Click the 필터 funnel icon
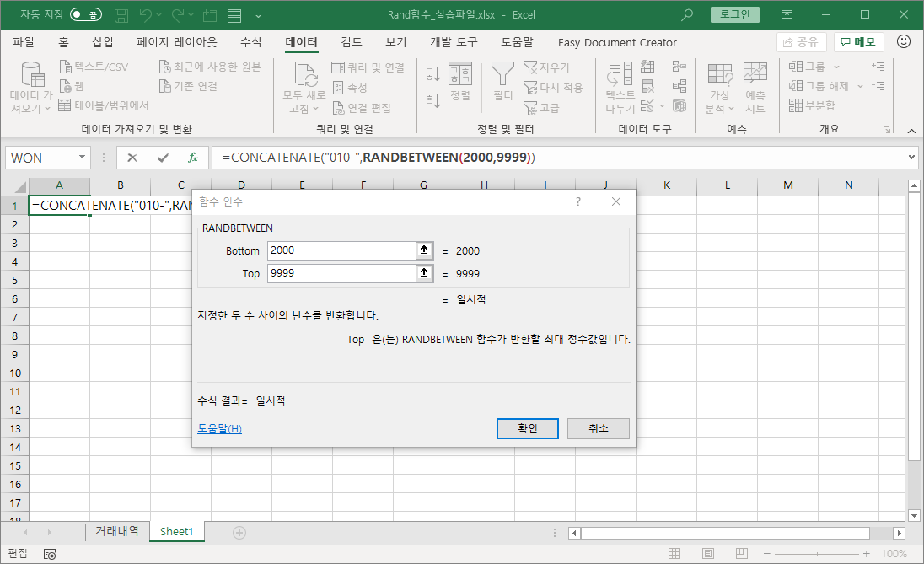The image size is (924, 564). pos(502,74)
